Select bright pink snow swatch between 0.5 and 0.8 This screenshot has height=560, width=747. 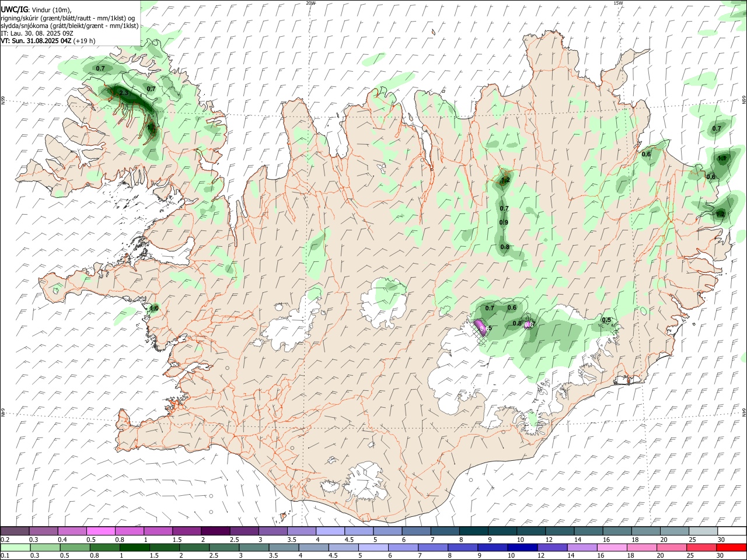100,531
